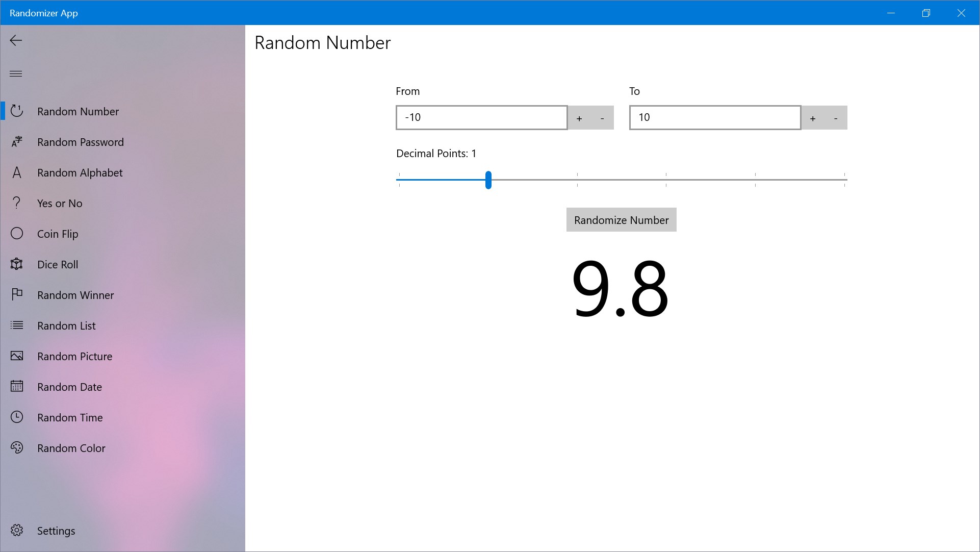Toggle the hamburger navigation menu
This screenshot has width=980, height=552.
[x=16, y=73]
